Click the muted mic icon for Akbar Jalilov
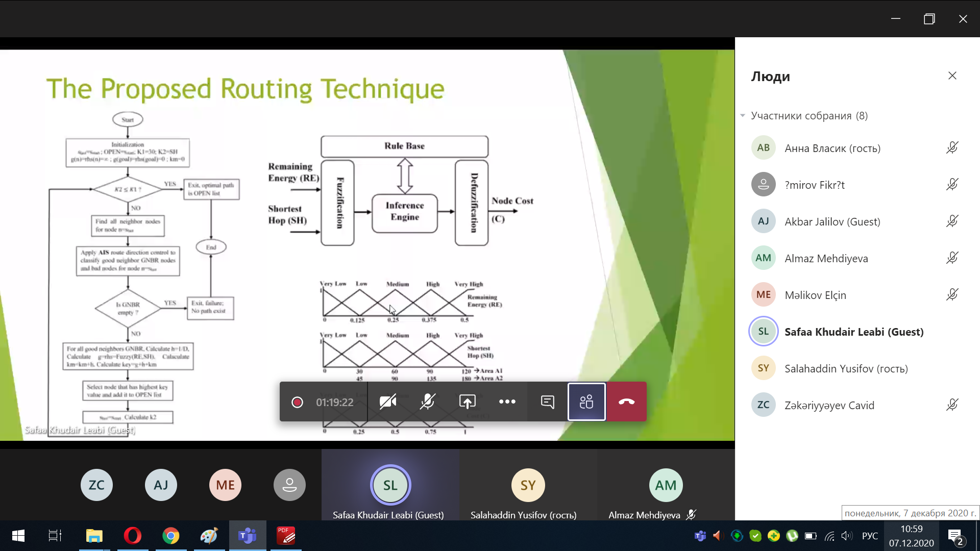This screenshot has height=551, width=980. [952, 221]
